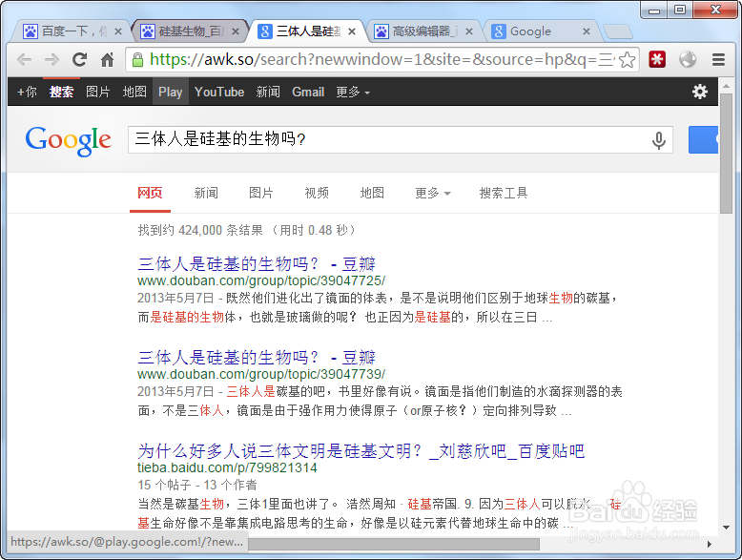The width and height of the screenshot is (742, 560).
Task: Click the douban URL ending 39047725
Action: coord(261,280)
